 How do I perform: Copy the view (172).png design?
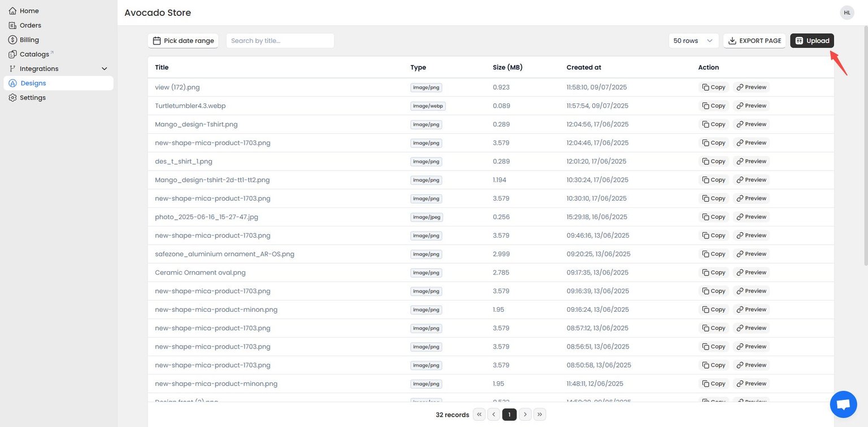click(714, 87)
